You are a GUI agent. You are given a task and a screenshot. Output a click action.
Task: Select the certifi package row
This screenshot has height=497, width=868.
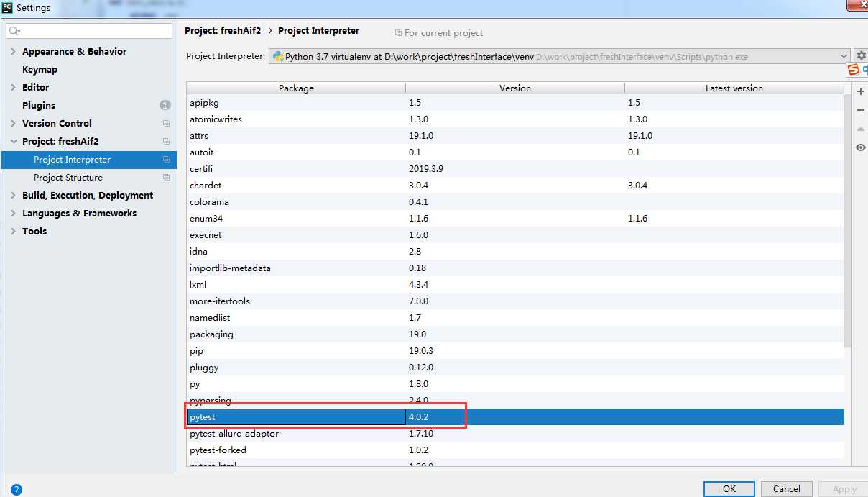point(515,169)
